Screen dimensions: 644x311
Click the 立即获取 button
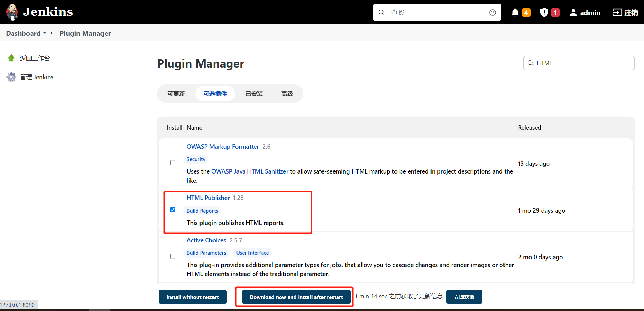coord(464,297)
